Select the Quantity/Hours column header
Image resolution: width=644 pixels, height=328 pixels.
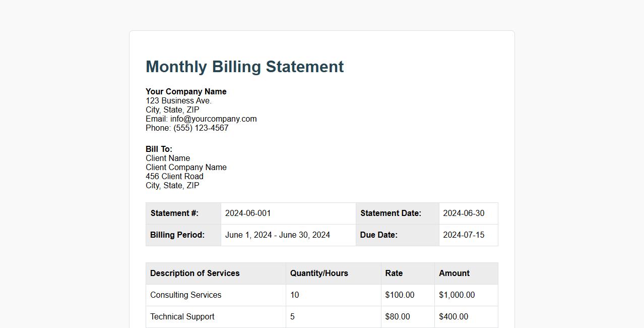click(x=318, y=273)
